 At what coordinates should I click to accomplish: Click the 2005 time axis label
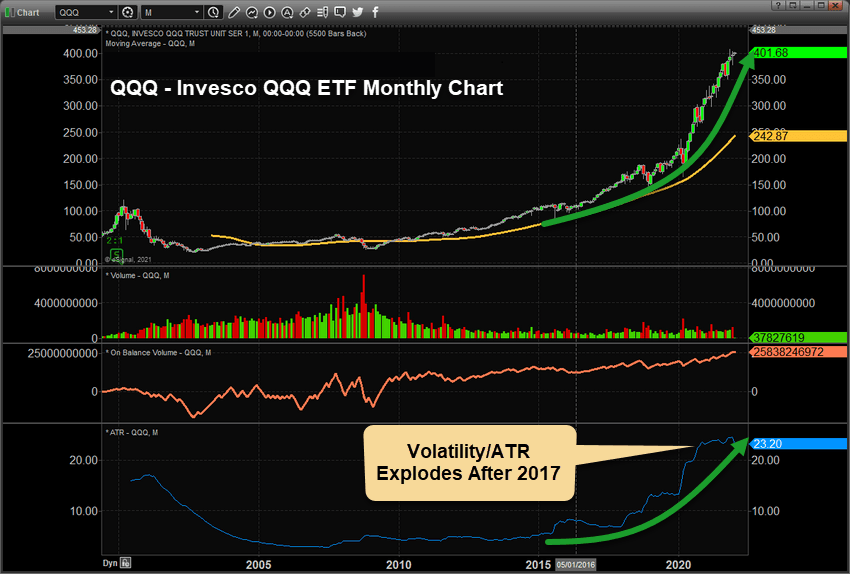point(259,565)
